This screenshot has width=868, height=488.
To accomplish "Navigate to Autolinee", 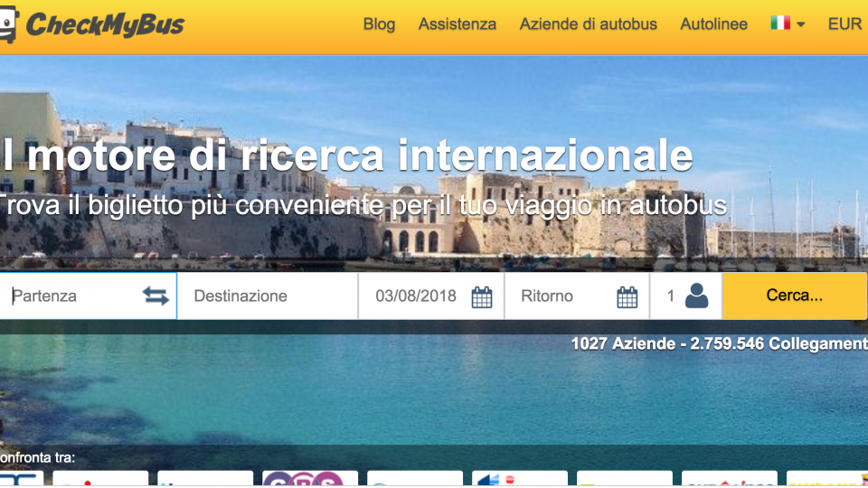I will click(713, 24).
